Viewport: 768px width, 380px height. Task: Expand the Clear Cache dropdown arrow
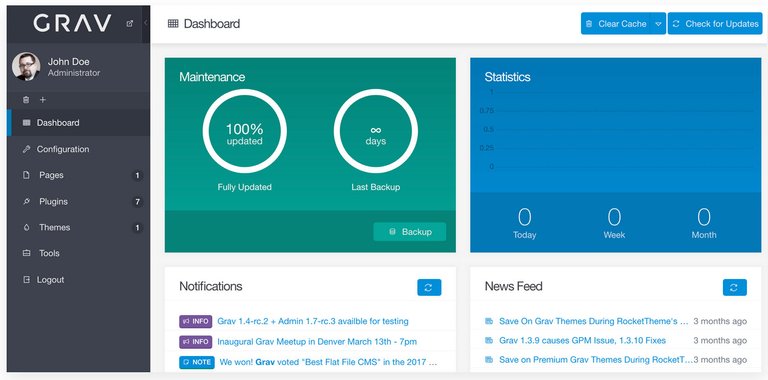[659, 24]
